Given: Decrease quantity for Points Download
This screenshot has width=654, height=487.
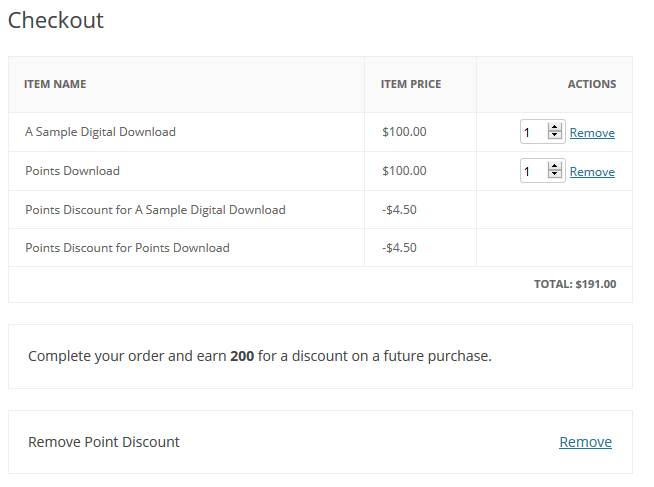Looking at the screenshot, I should pyautogui.click(x=555, y=176).
